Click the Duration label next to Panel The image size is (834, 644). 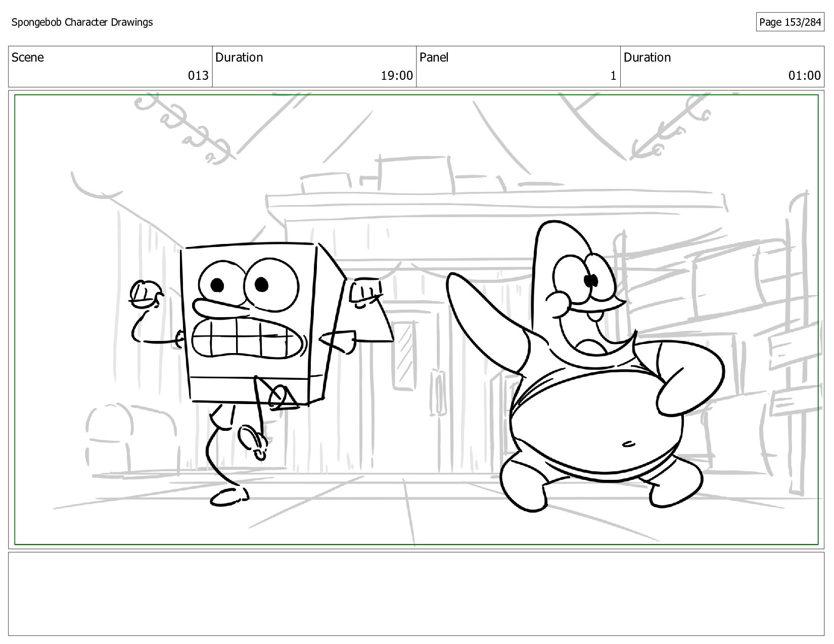coord(647,58)
